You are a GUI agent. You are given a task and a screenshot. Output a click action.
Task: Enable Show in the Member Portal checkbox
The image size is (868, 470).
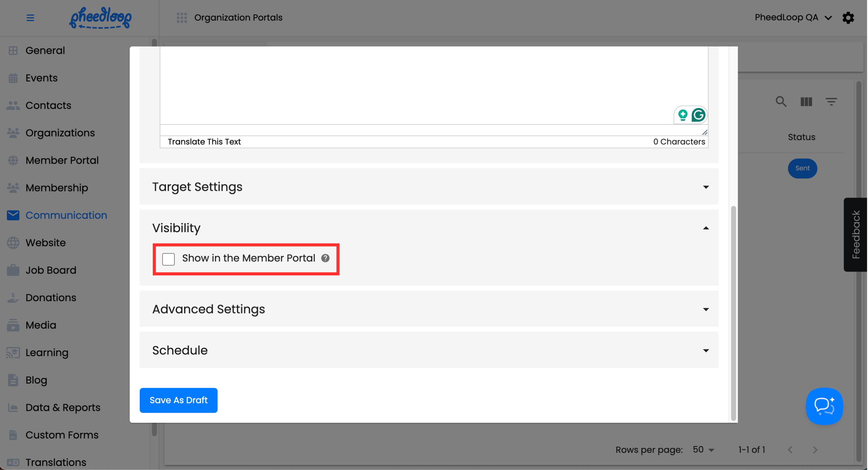click(168, 259)
